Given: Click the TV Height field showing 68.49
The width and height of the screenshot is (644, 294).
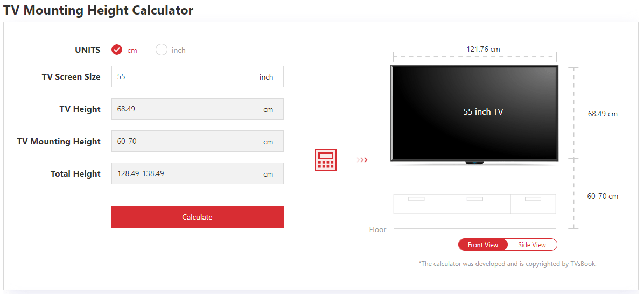Looking at the screenshot, I should pos(198,109).
